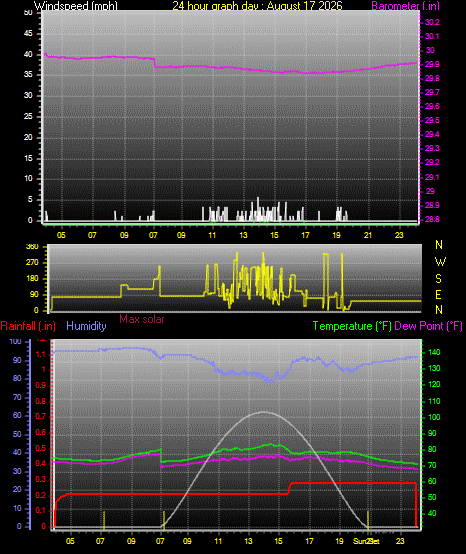Image resolution: width=466 pixels, height=554 pixels.
Task: Click 1.1 on the rainfall axis
Action: pyautogui.click(x=41, y=354)
